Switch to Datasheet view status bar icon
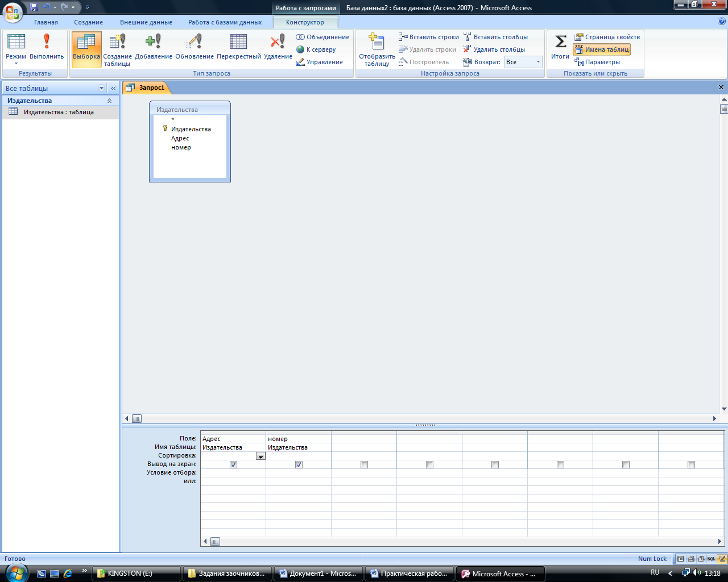The image size is (728, 582). point(681,559)
